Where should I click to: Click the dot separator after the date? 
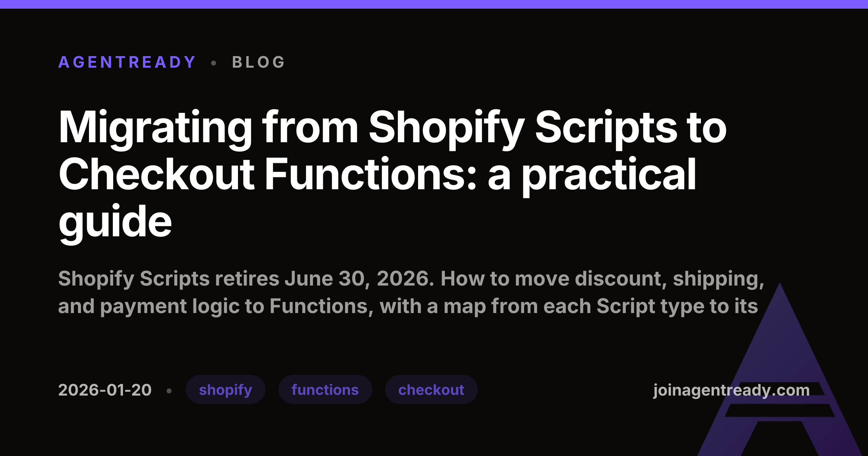[x=169, y=391]
